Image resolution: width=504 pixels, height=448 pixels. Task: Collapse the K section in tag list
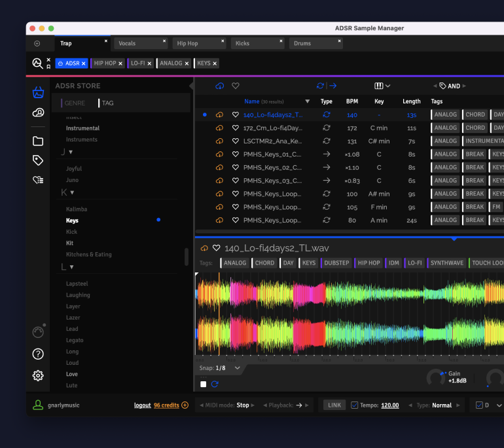(x=72, y=193)
